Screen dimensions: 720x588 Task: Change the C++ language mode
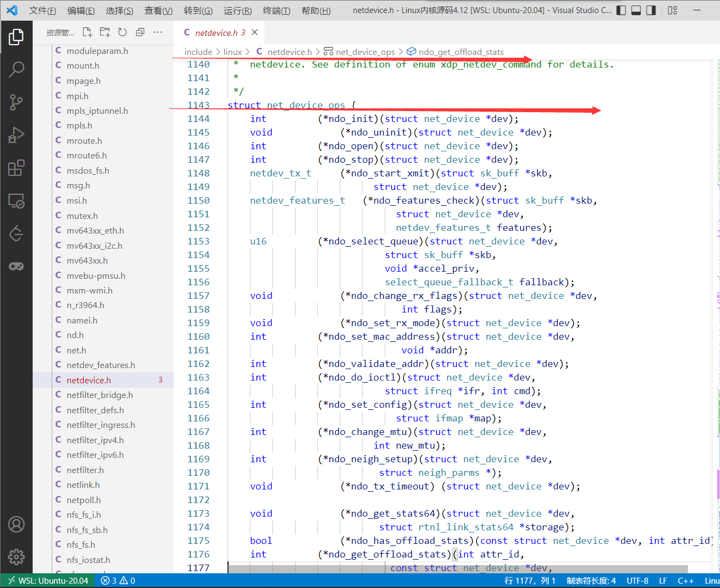[686, 580]
